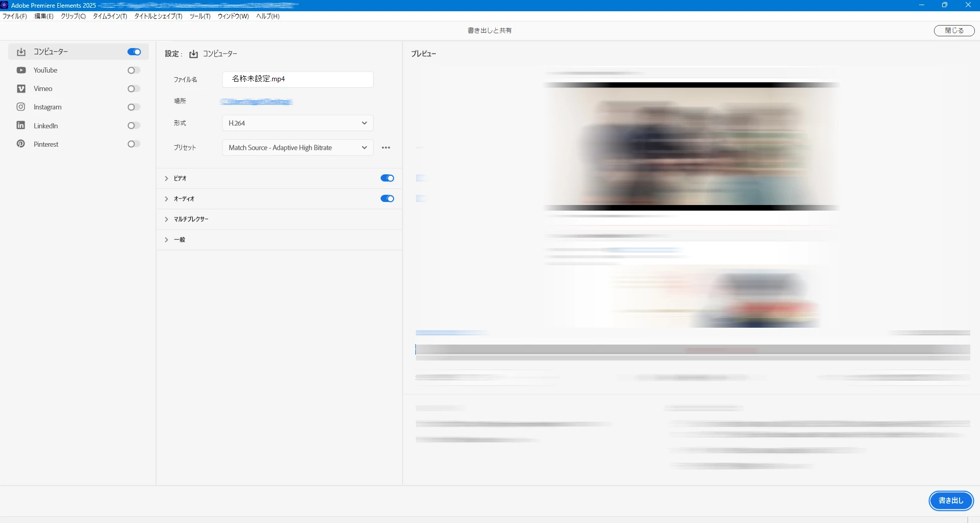Viewport: 980px width, 523px height.
Task: Disable the コンピューター export toggle
Action: [134, 52]
